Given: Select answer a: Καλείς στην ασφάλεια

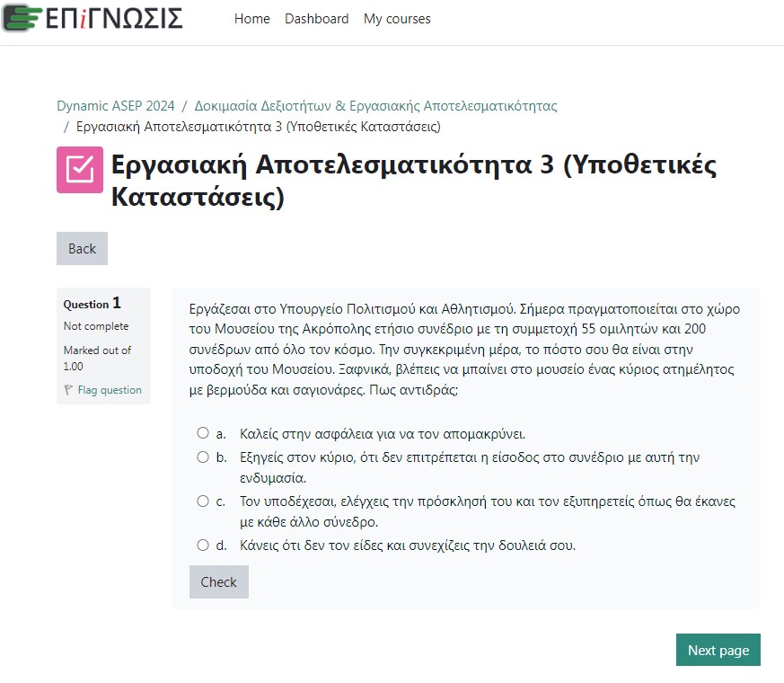Looking at the screenshot, I should point(202,433).
